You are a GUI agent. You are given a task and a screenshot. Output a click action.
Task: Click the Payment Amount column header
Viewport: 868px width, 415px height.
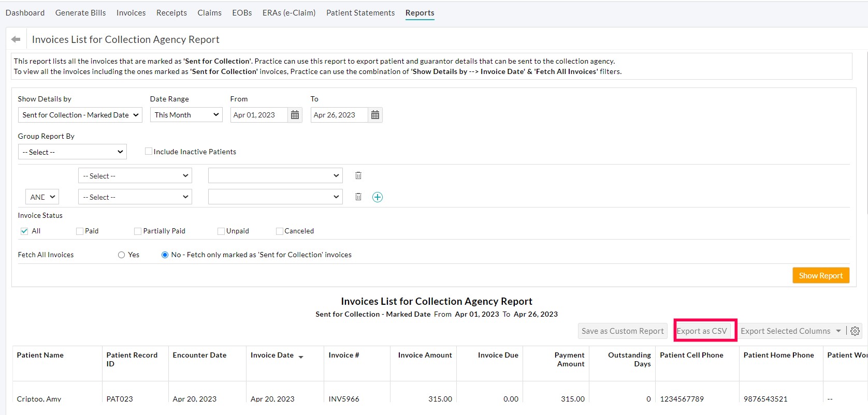tap(569, 359)
